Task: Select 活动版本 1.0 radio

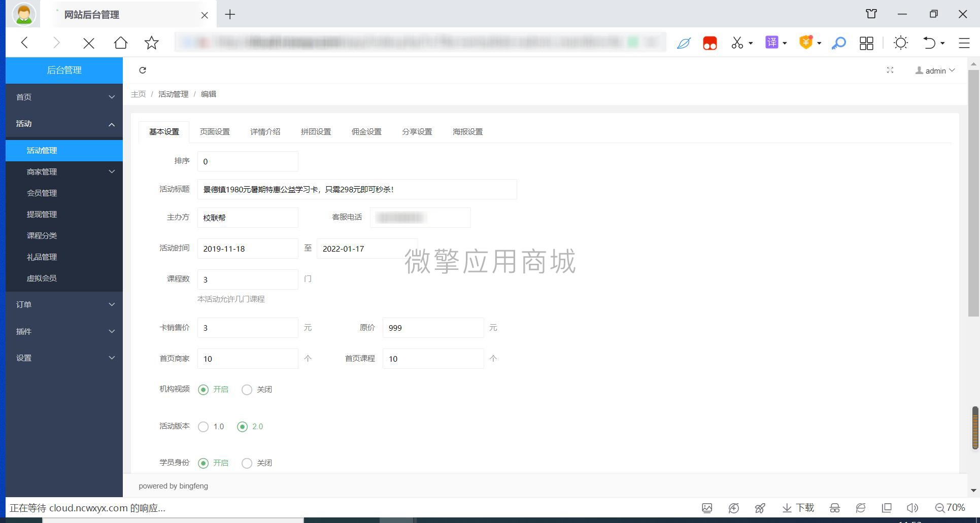Action: click(203, 427)
